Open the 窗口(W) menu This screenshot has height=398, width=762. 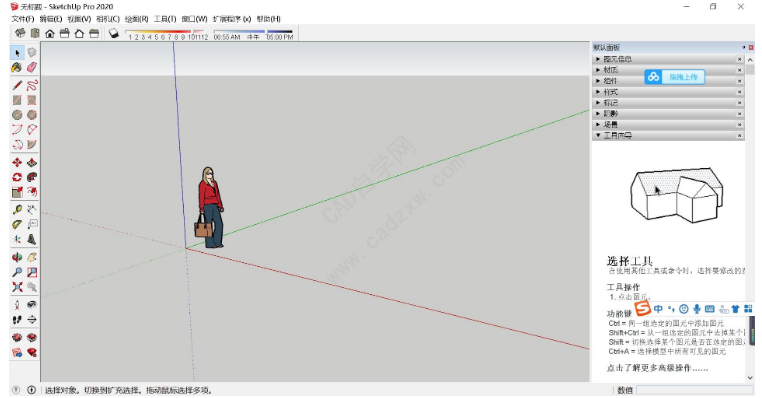tap(194, 19)
